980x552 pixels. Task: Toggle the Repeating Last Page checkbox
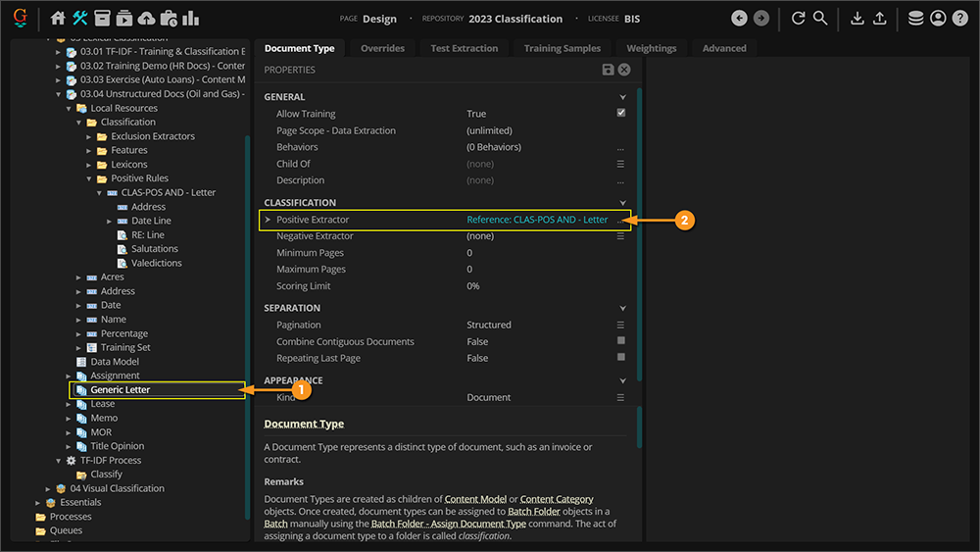[620, 358]
